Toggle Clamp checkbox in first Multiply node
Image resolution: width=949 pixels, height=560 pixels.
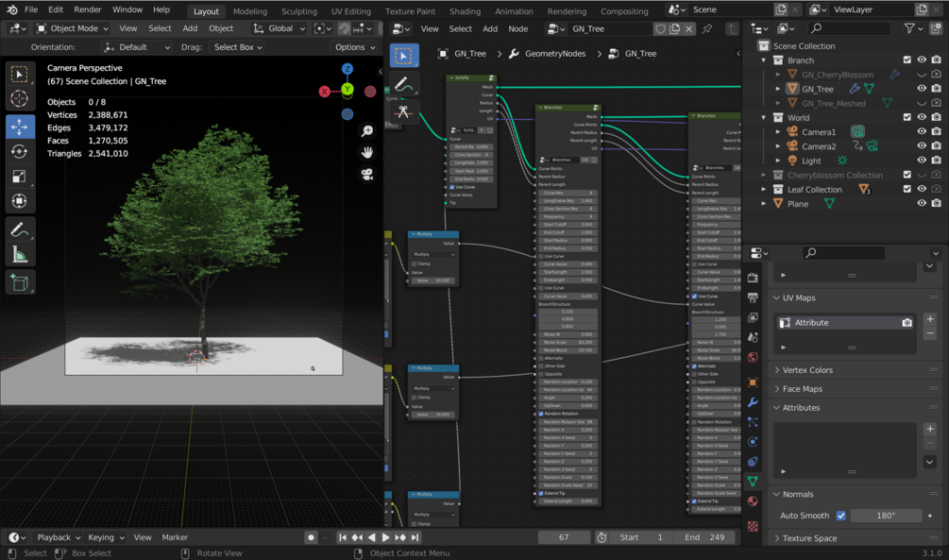pyautogui.click(x=414, y=264)
